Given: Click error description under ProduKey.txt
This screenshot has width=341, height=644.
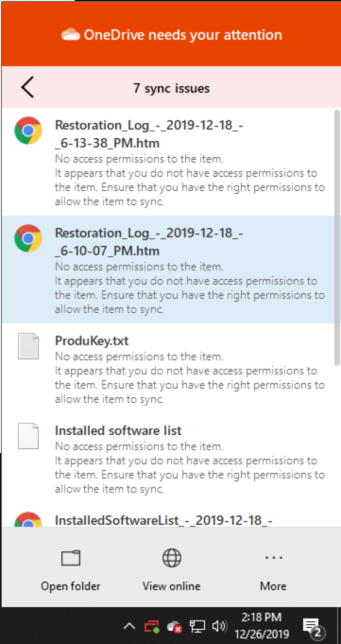Looking at the screenshot, I should click(190, 377).
